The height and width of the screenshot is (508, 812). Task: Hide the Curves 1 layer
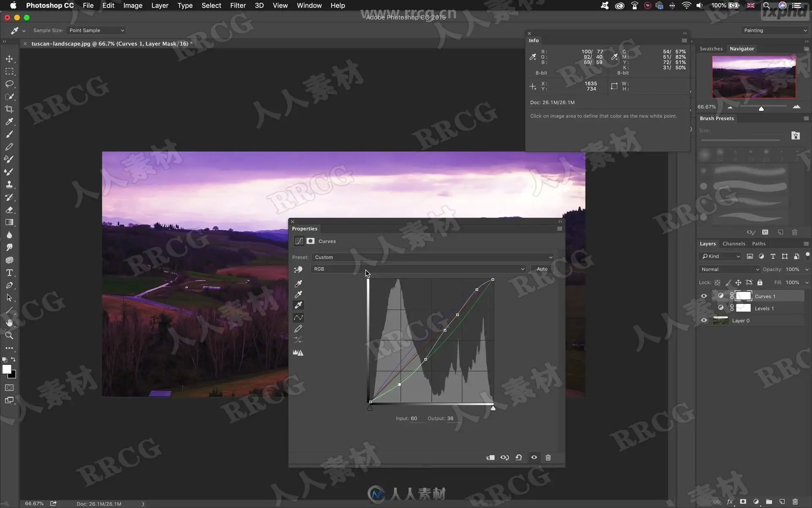tap(704, 296)
